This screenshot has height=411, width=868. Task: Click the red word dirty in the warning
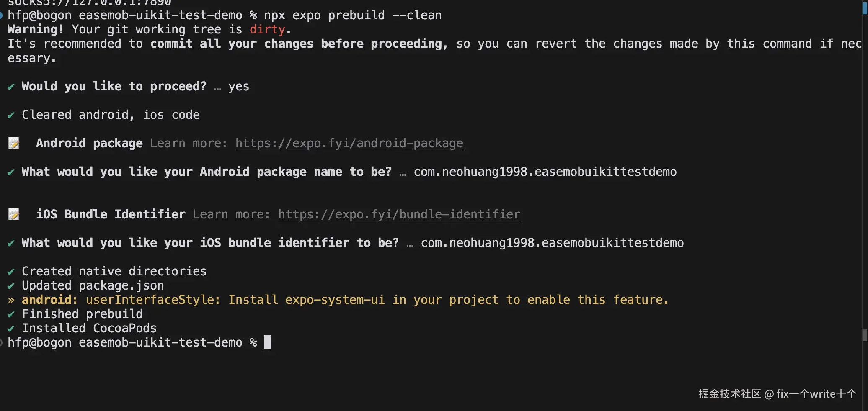[x=267, y=30]
